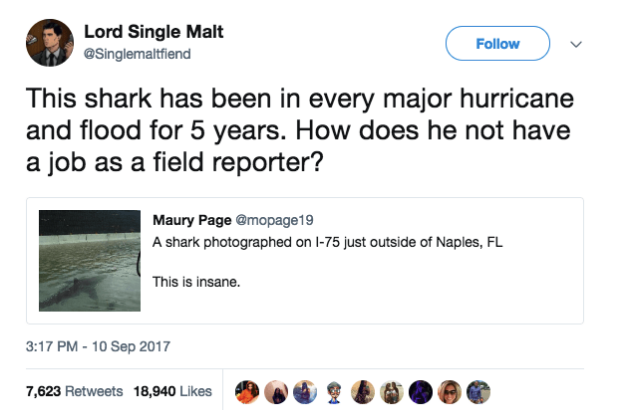Click the second liker avatar in the row

[276, 391]
